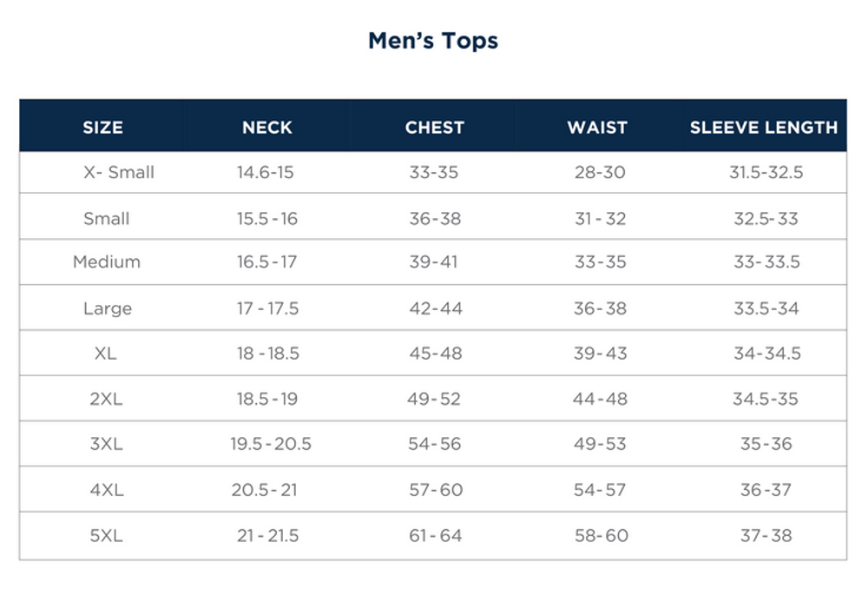Click chest value 42-44

click(x=436, y=308)
